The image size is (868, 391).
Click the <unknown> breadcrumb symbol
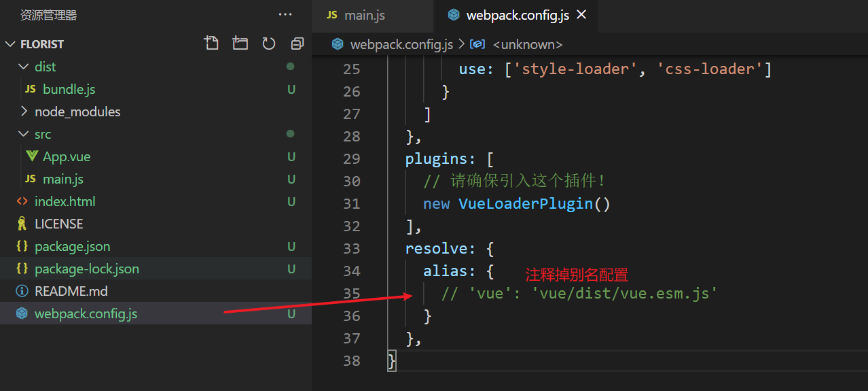tap(528, 45)
